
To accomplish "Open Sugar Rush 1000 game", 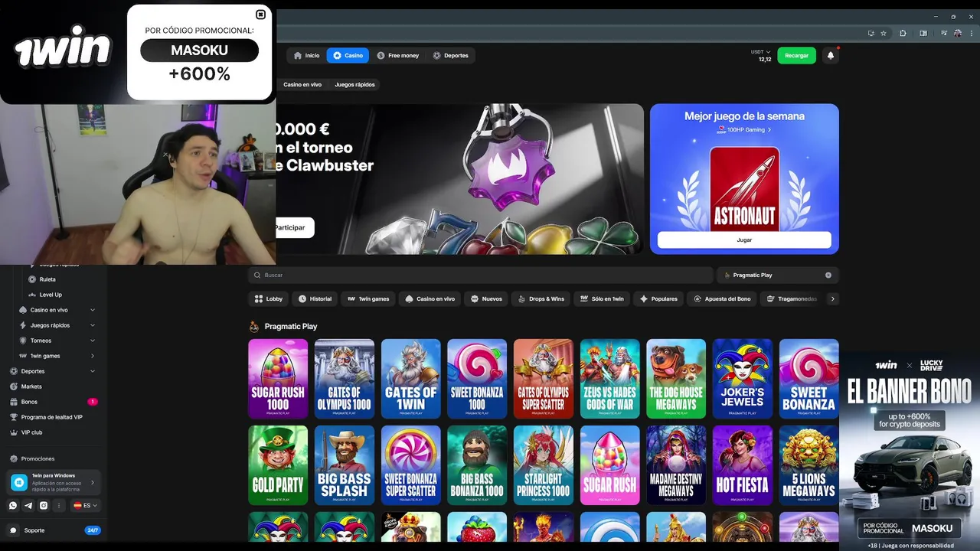I will point(278,379).
